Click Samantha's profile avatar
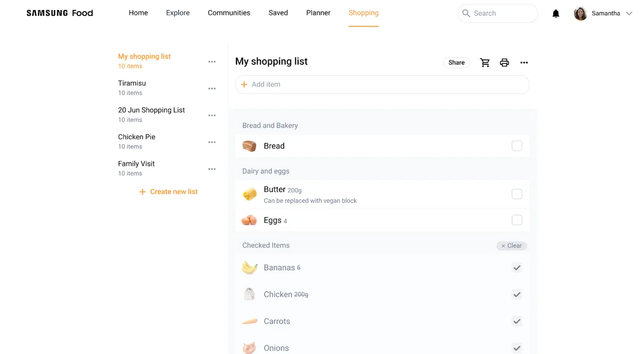The height and width of the screenshot is (354, 644). coord(581,14)
